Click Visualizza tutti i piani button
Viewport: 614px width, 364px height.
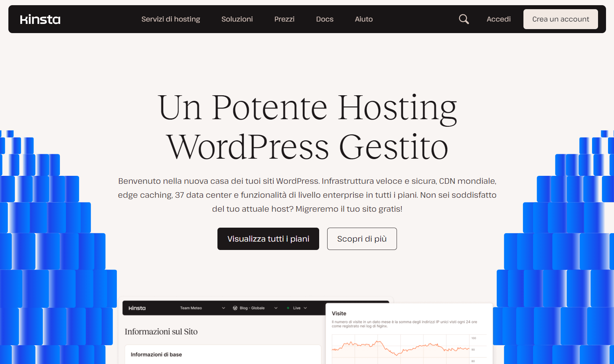268,239
